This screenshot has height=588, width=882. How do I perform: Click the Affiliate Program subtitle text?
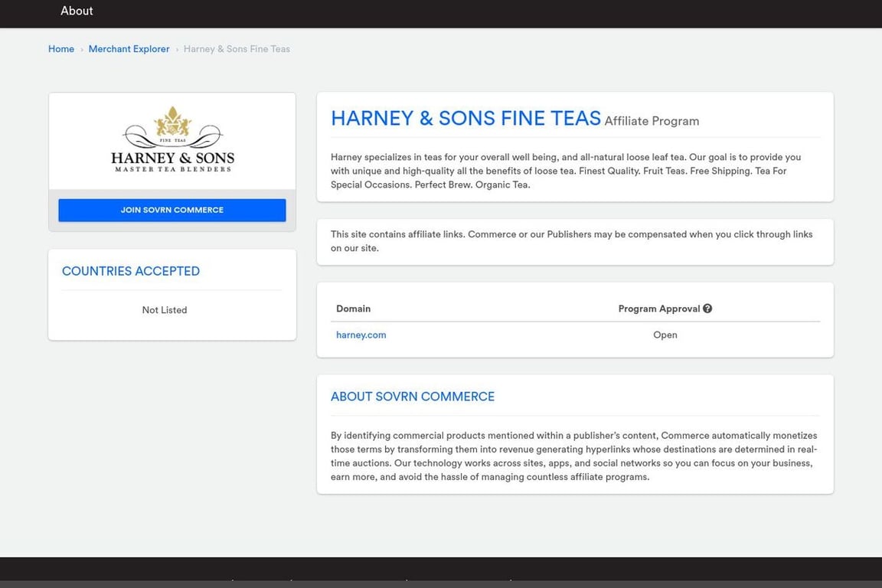click(652, 121)
